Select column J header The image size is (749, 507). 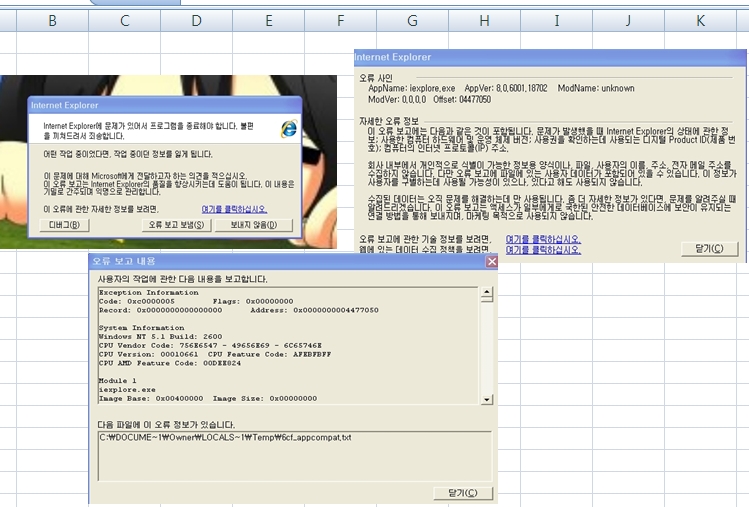(629, 21)
